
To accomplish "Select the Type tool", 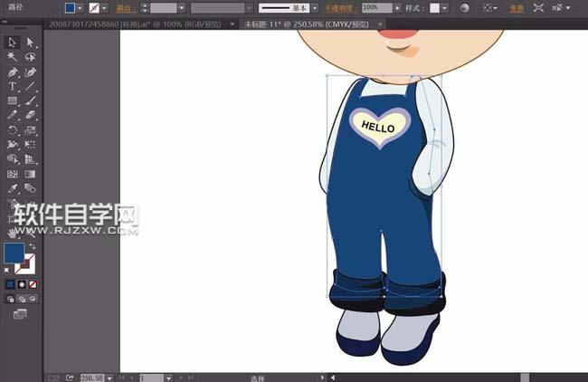I will 13,86.
